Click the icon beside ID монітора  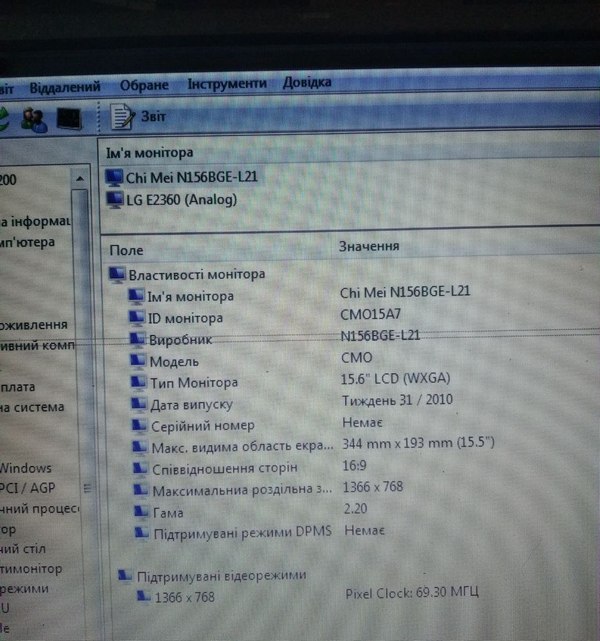[x=138, y=318]
